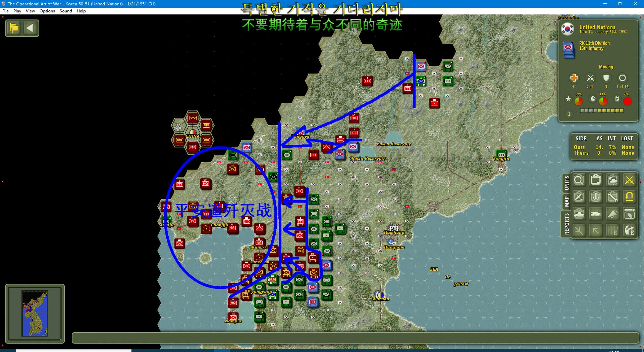Viewport: 644px width, 352px height.
Task: Click the Korea minimap thumbnail
Action: tap(35, 314)
